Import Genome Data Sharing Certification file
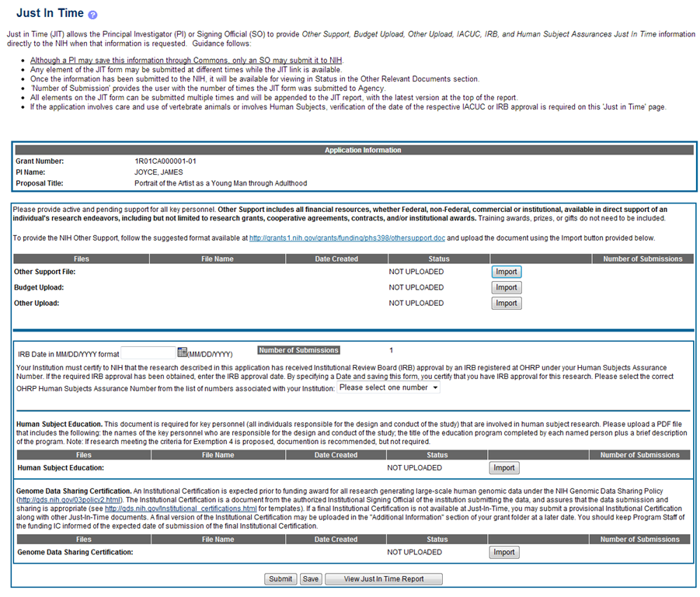 click(x=503, y=552)
